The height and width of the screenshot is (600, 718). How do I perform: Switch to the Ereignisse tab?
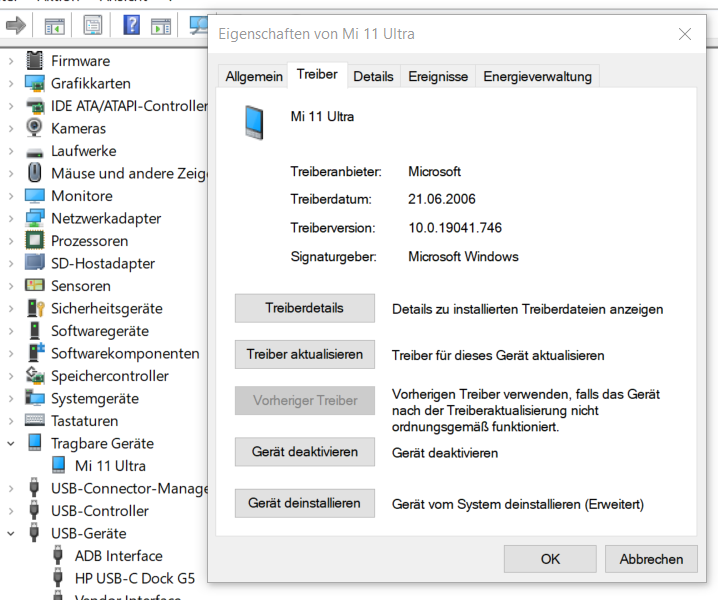coord(438,76)
